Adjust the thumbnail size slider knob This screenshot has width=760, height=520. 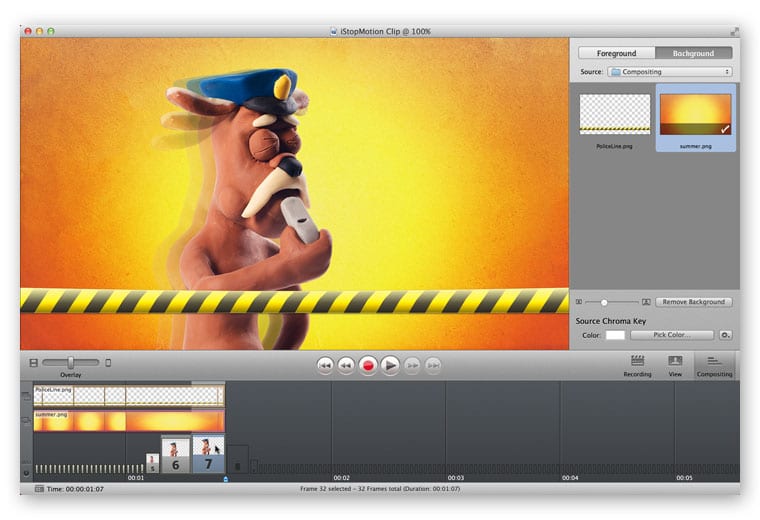pyautogui.click(x=604, y=302)
